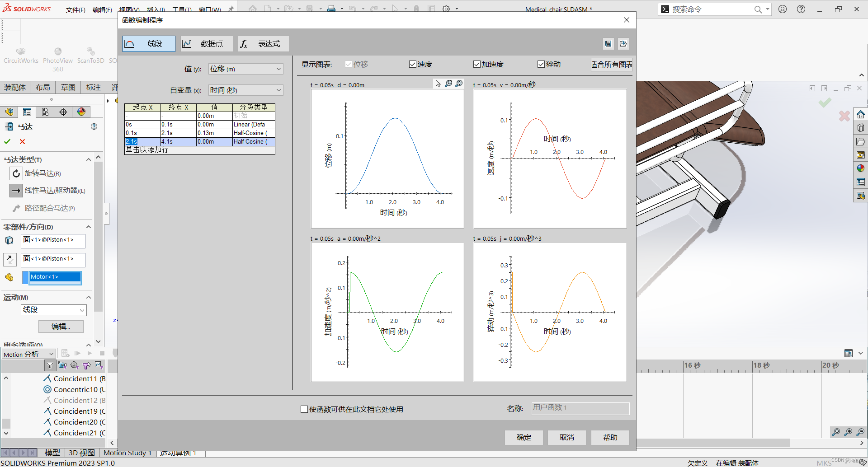This screenshot has height=467, width=868.
Task: Collapse the 零部件/方向 section
Action: [89, 227]
